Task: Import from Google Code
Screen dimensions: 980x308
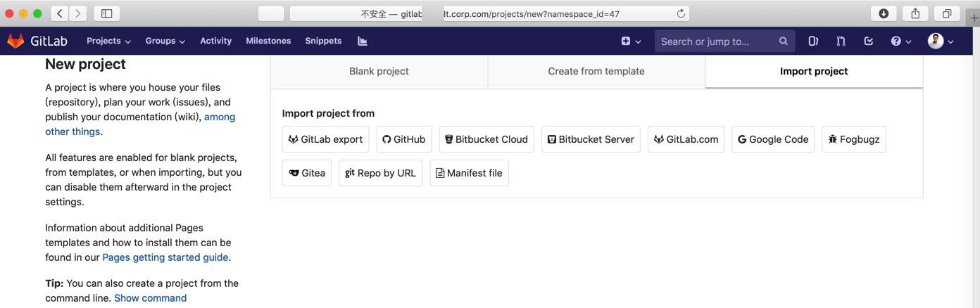Action: tap(773, 139)
